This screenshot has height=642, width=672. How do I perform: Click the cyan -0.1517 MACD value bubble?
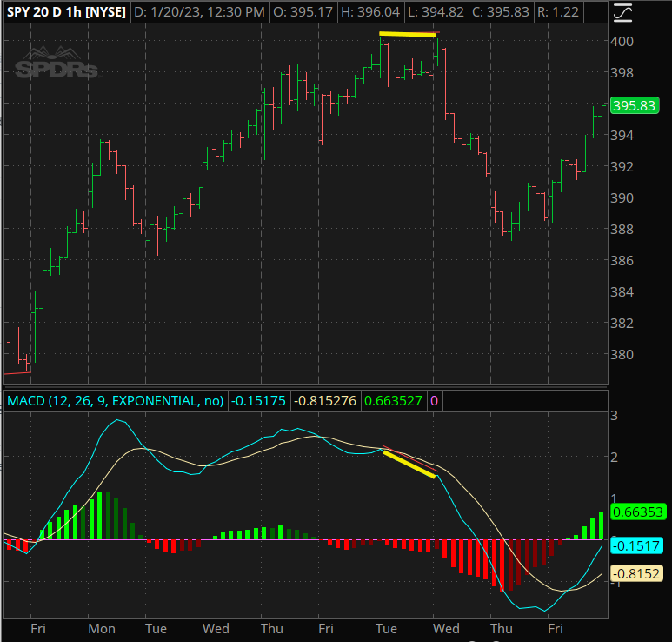[x=637, y=545]
